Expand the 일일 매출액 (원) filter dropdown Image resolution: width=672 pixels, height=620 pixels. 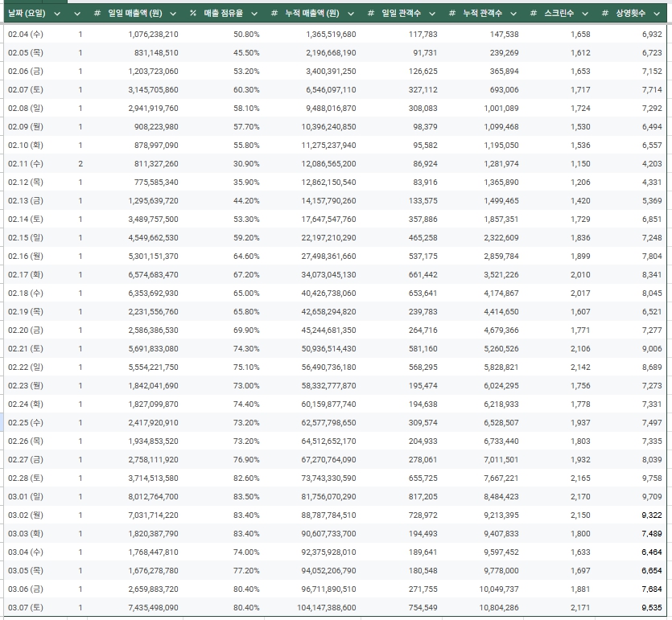(171, 14)
